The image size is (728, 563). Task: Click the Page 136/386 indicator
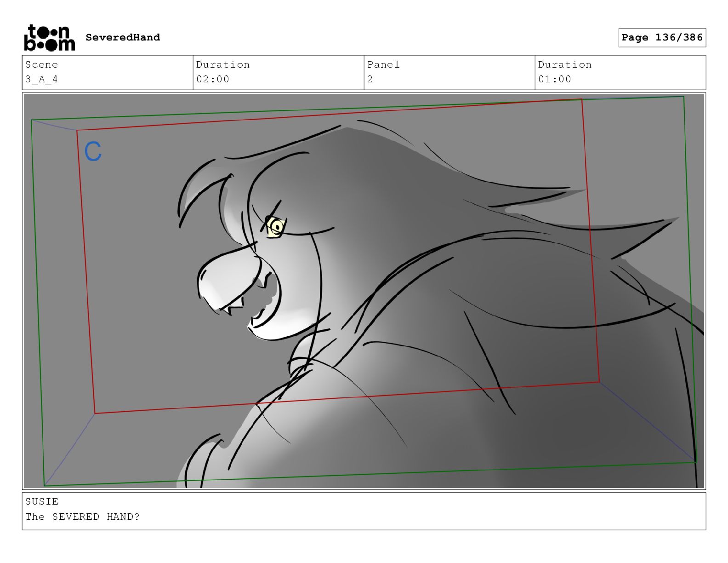coord(662,38)
